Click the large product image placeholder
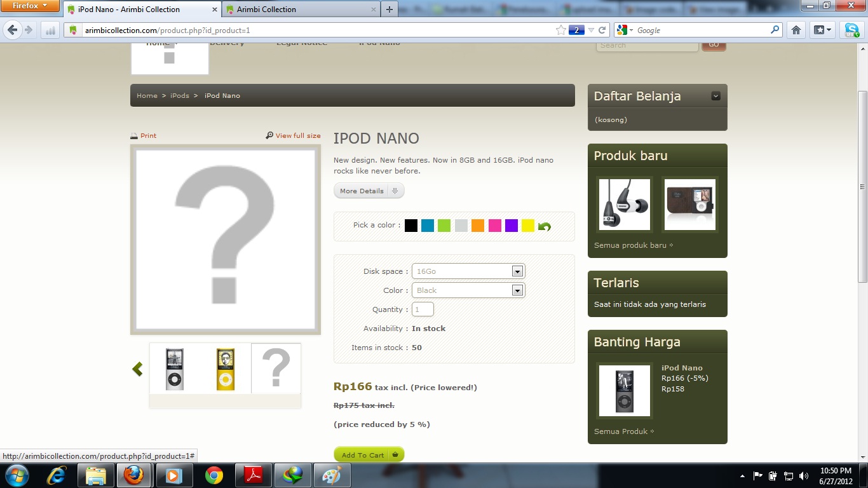The width and height of the screenshot is (868, 488). 226,240
